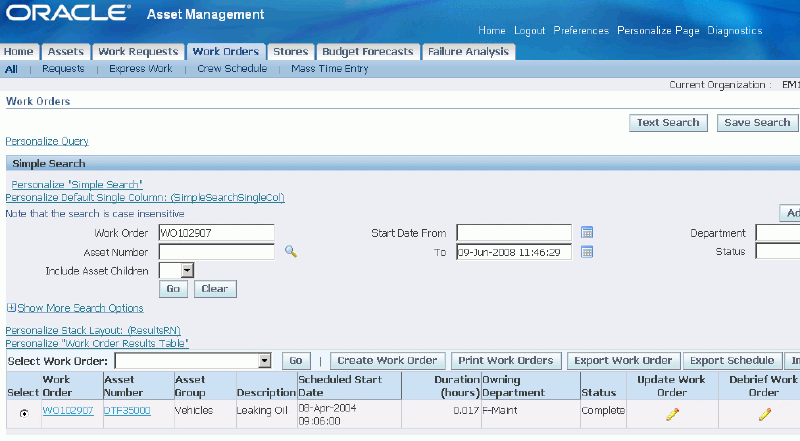Click Personalize Default Single Column link
Viewport: 800px width, 441px height.
tap(145, 198)
